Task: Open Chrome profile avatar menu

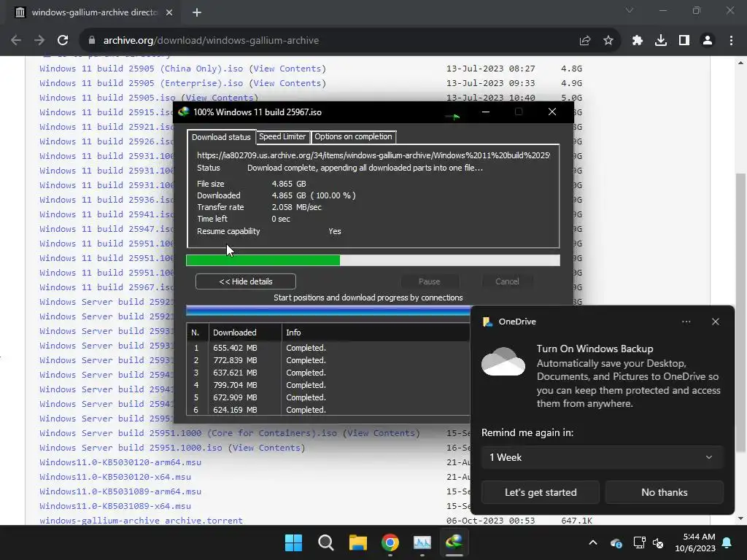Action: point(708,41)
